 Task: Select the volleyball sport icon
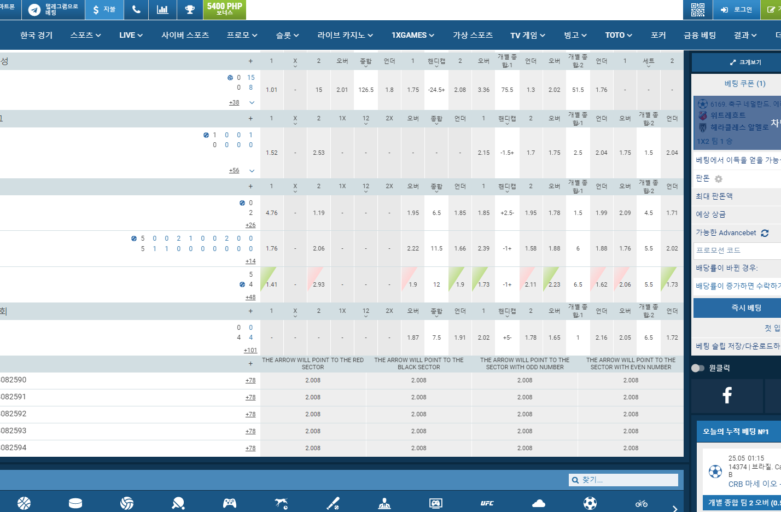tap(127, 503)
